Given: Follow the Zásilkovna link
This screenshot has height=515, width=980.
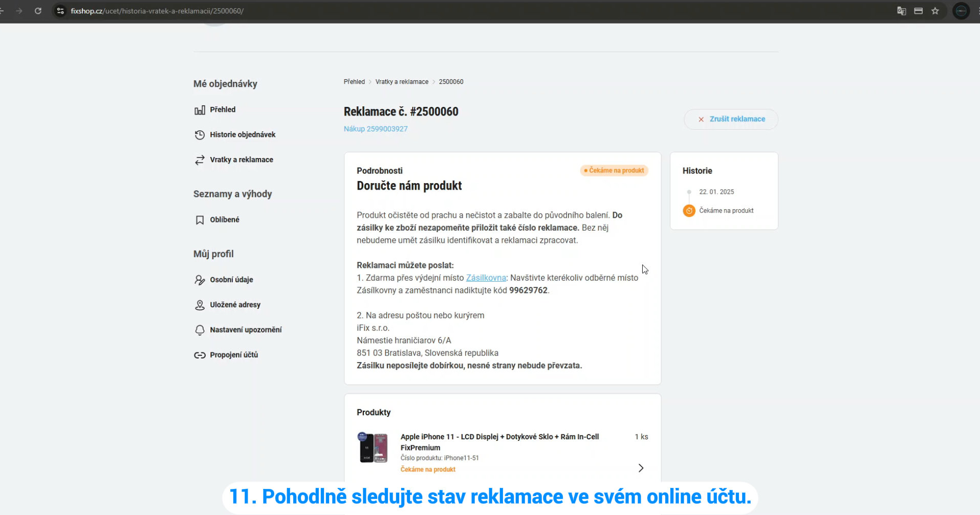Looking at the screenshot, I should point(486,278).
